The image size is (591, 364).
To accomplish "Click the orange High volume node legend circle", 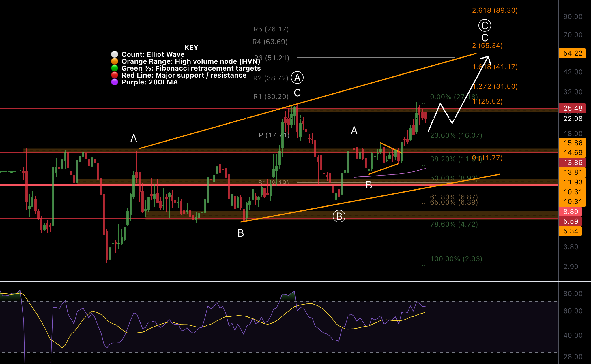I will (115, 61).
